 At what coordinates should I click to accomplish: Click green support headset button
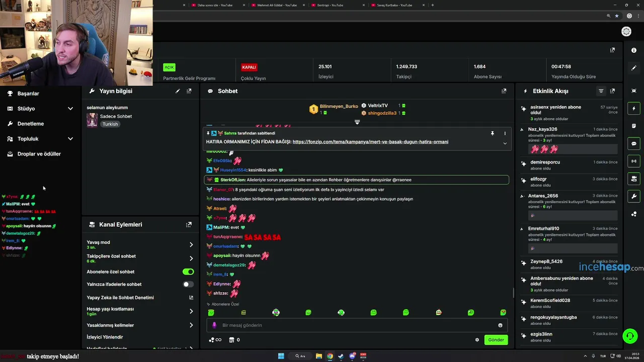point(629,335)
